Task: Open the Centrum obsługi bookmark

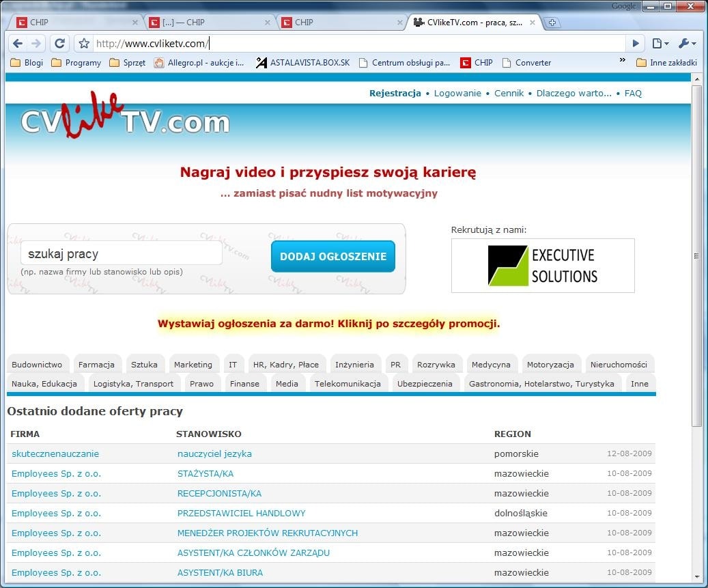Action: 405,63
